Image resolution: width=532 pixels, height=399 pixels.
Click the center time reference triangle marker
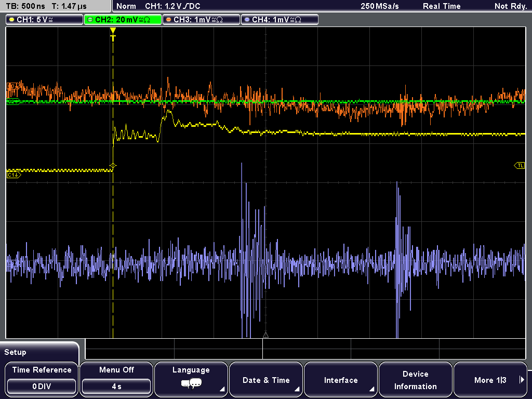click(x=265, y=335)
